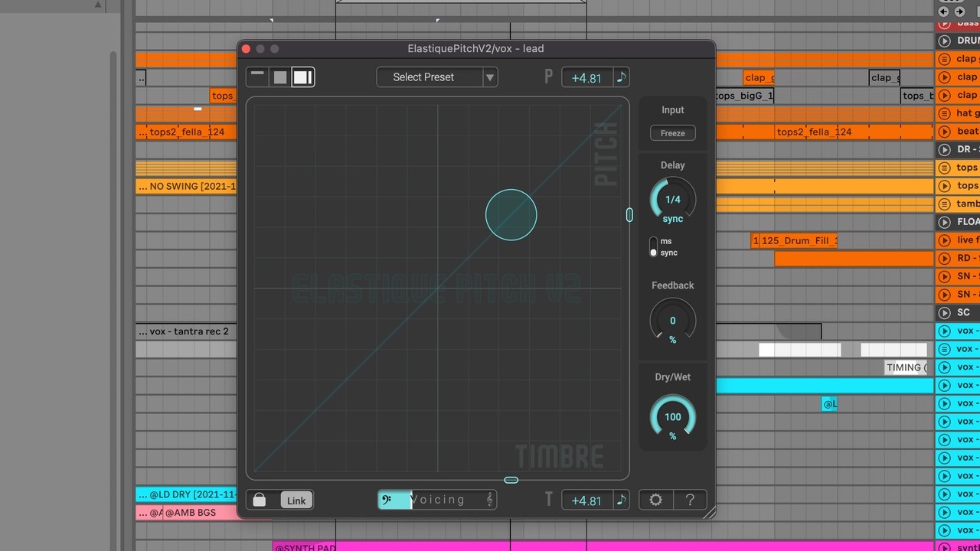Click the note icon beside the Pitch value
980x551 pixels.
click(x=621, y=77)
